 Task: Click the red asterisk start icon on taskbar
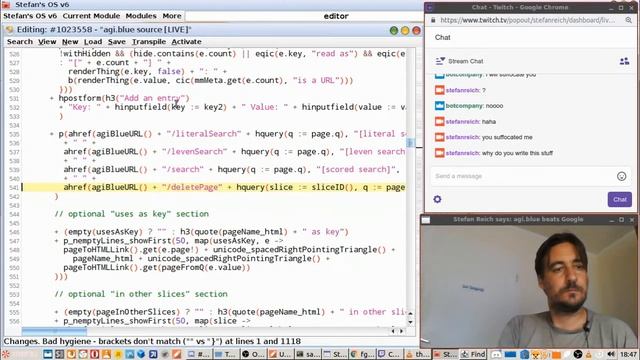tap(6, 354)
